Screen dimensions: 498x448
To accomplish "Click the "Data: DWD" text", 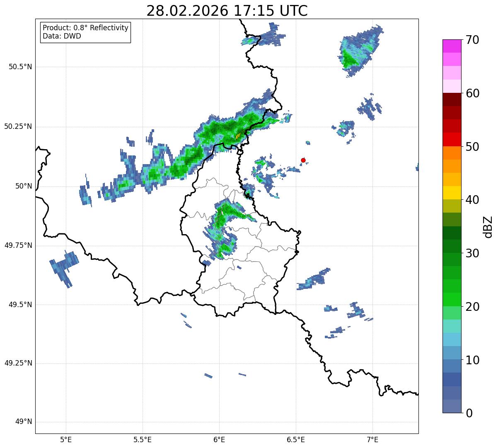I will pos(62,36).
